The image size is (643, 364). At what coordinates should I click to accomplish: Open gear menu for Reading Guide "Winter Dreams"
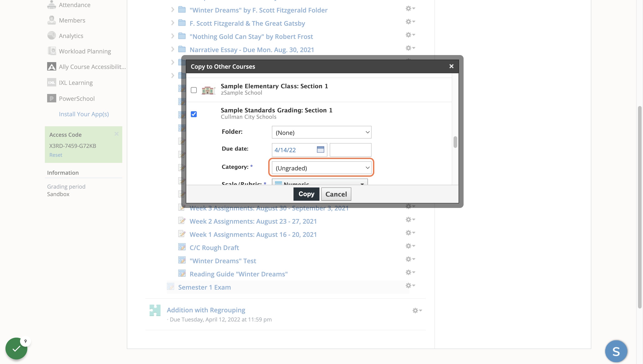click(410, 272)
